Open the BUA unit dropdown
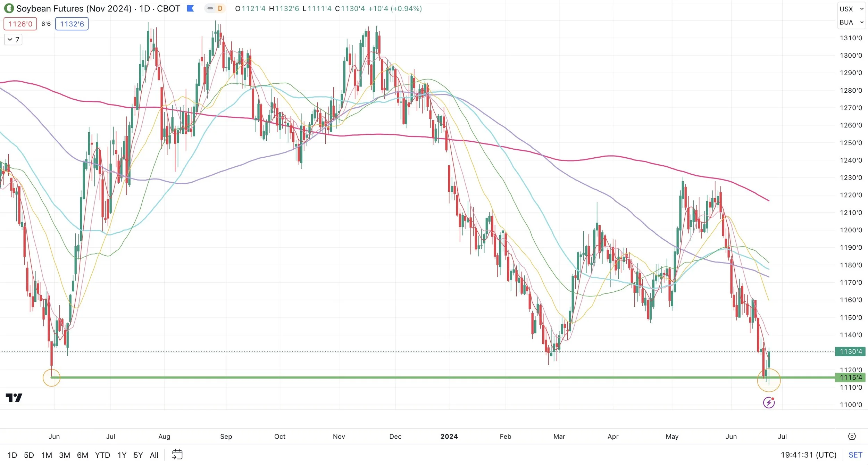Screen dimensions: 868x465 [851, 23]
